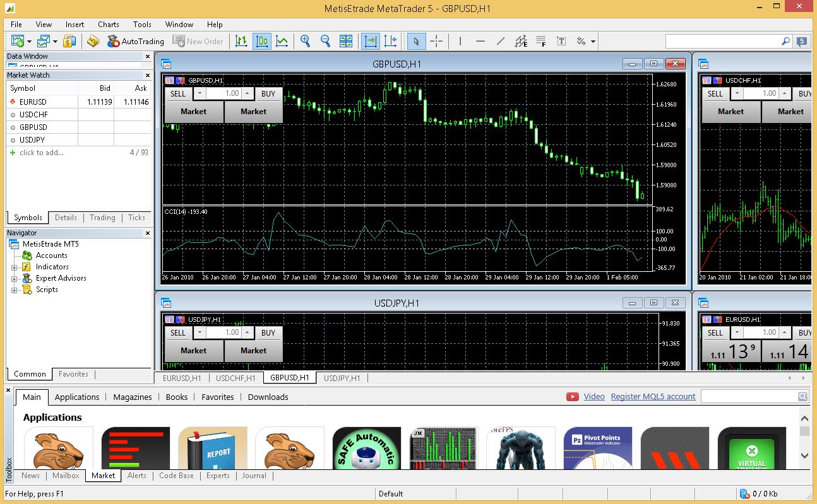The image size is (817, 504).
Task: Open the New Chart dropdown arrow
Action: [29, 42]
